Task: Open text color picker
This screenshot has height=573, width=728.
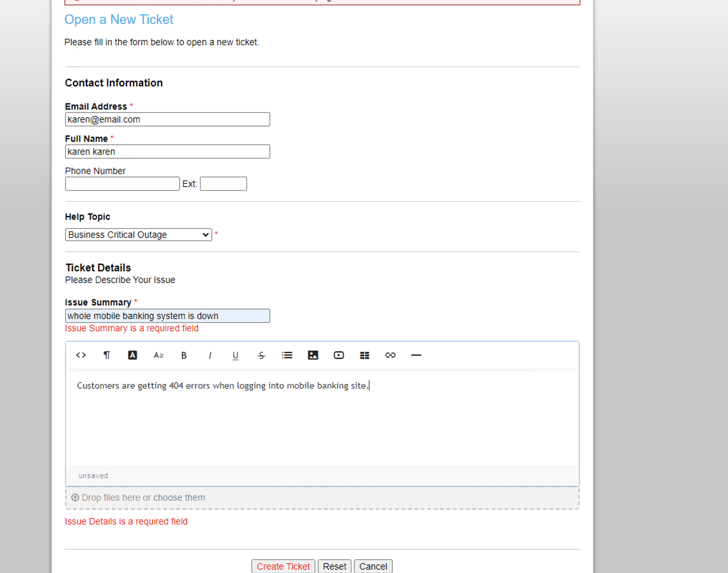Action: 133,355
